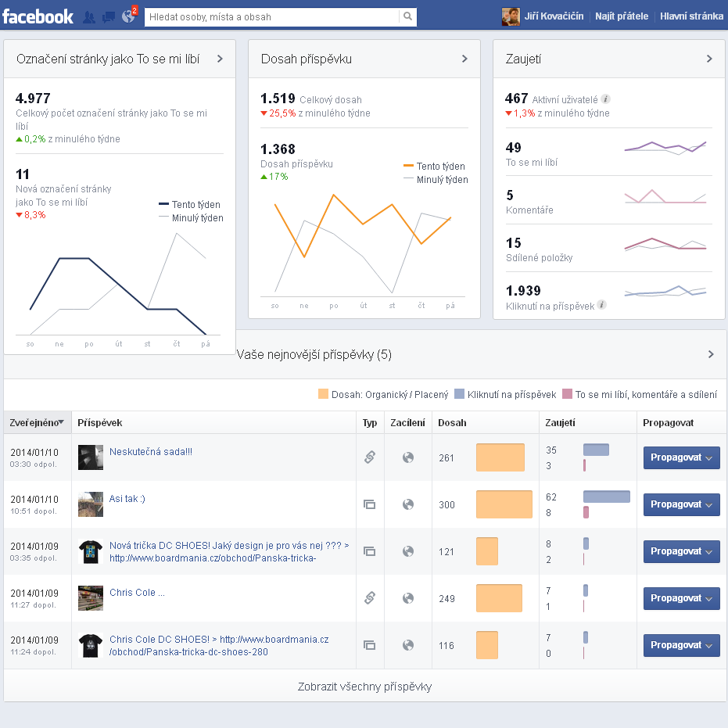Open thumbnail of Chris Cole ... post
The height and width of the screenshot is (728, 728).
click(x=91, y=598)
